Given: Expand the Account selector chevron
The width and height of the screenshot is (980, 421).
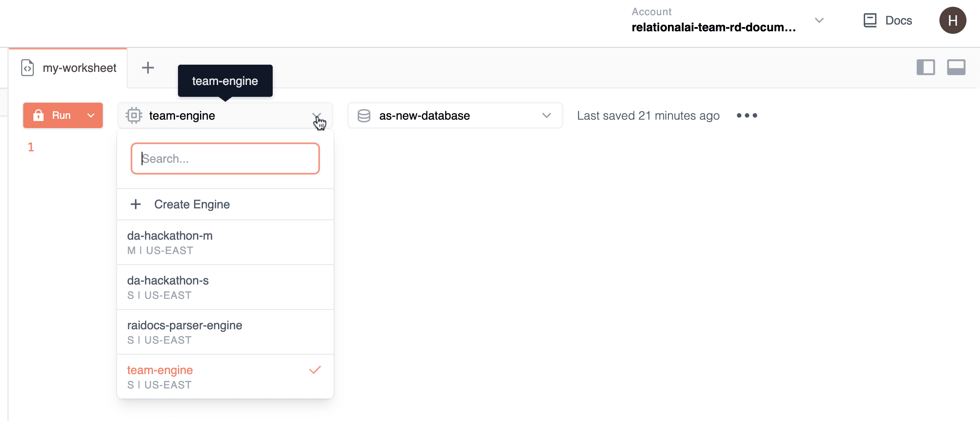Looking at the screenshot, I should [x=819, y=20].
